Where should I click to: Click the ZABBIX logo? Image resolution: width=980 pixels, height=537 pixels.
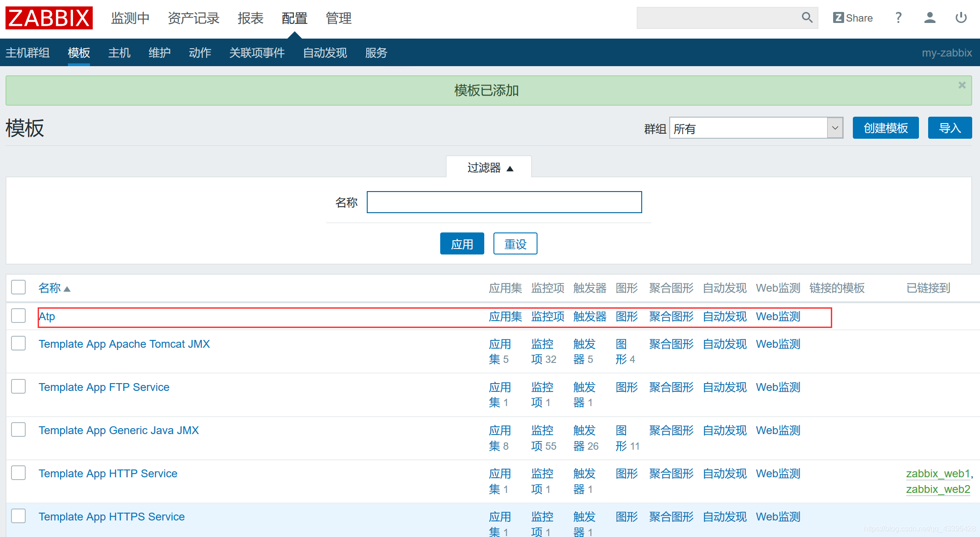[49, 18]
